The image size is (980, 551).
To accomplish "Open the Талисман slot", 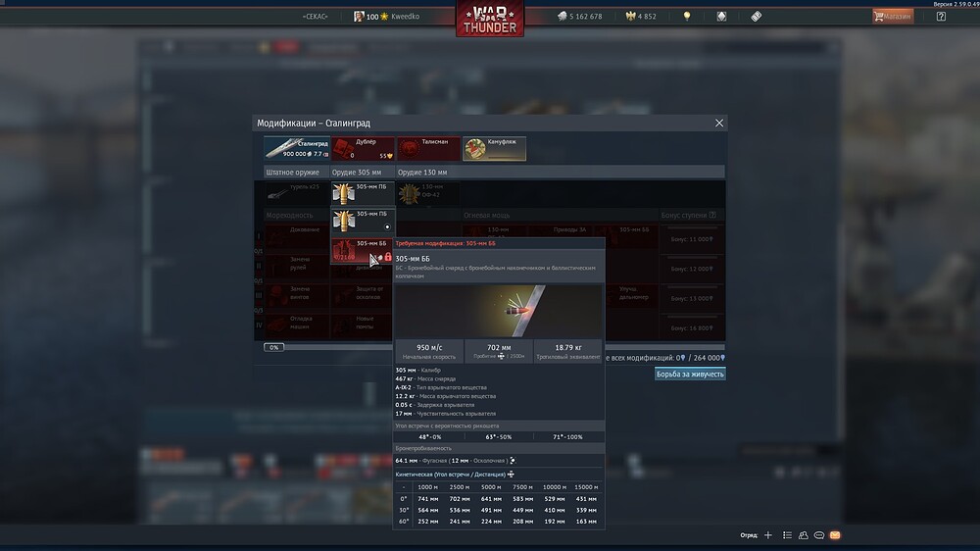I will pyautogui.click(x=429, y=148).
